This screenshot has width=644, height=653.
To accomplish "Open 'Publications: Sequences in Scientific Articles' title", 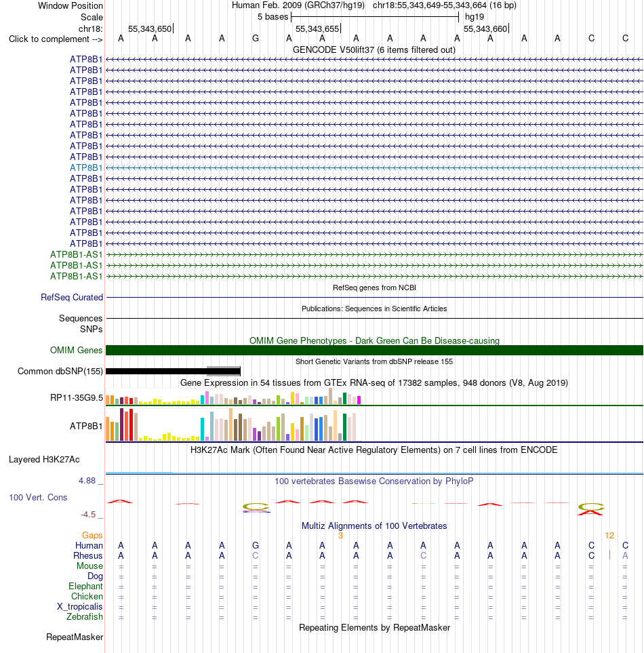I will pyautogui.click(x=374, y=309).
